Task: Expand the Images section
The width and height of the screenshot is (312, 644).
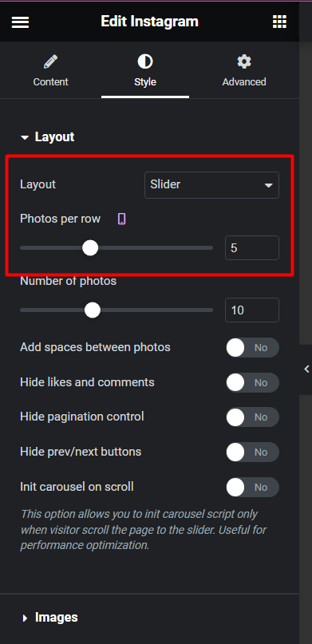Action: pyautogui.click(x=49, y=618)
